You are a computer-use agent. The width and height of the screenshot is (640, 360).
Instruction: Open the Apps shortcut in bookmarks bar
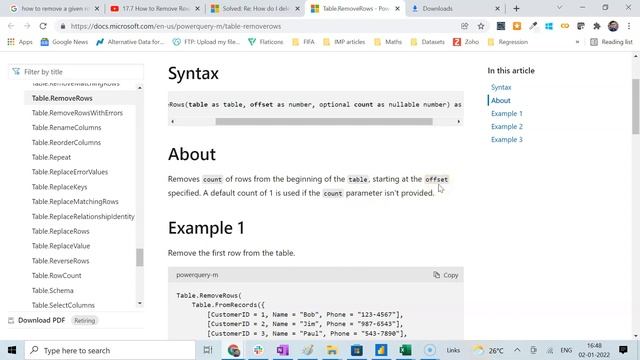coord(20,42)
